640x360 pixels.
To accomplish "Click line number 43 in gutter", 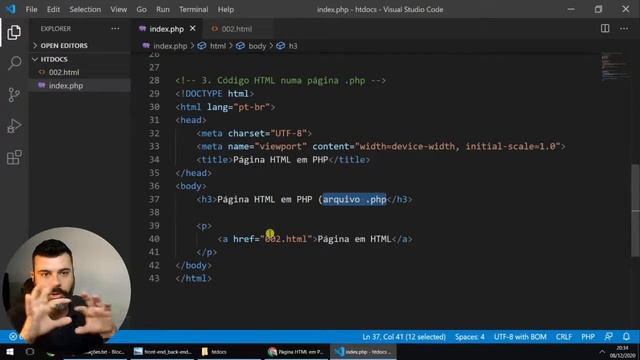I will (154, 278).
